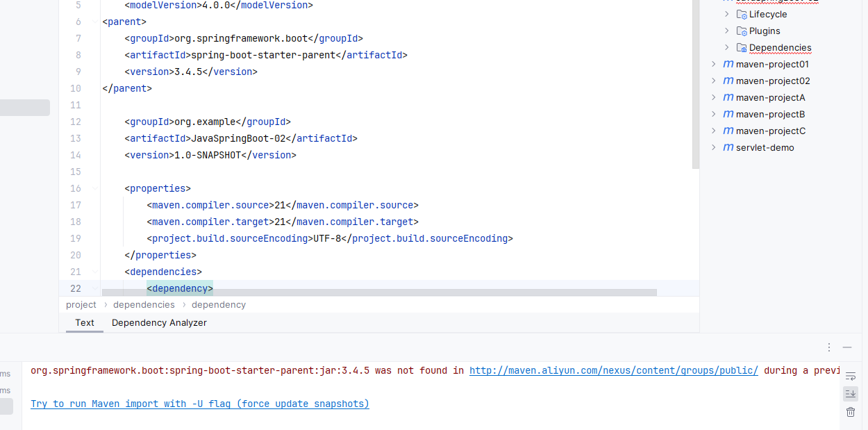
Task: Click the 3.4.5 version value
Action: coord(188,72)
